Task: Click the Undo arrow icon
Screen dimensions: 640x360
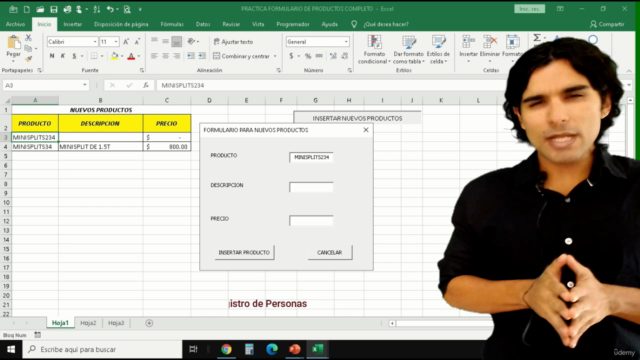Action: [110, 9]
